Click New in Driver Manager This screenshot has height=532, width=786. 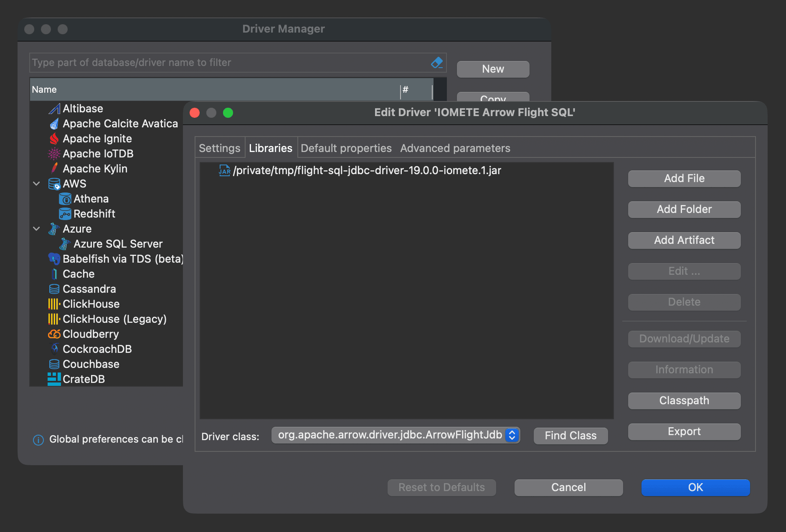[493, 69]
